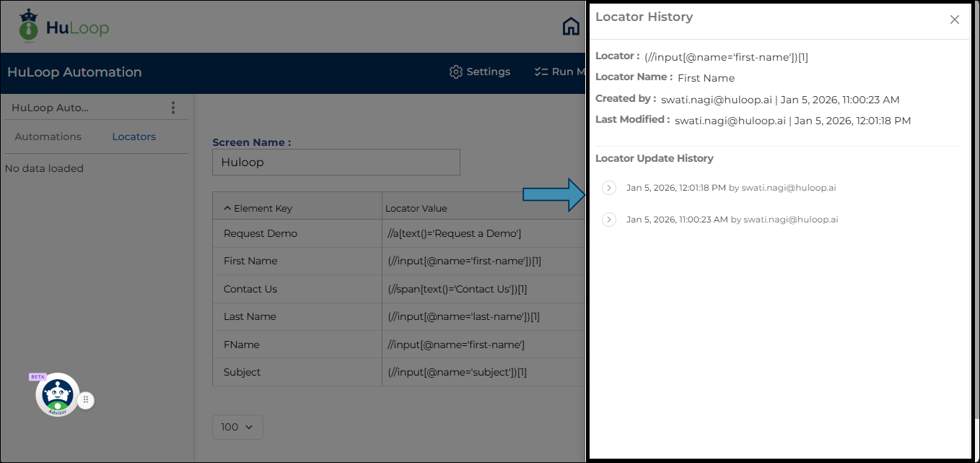Sort by the Element Key column
Viewport: 980px width, 463px height.
[258, 208]
